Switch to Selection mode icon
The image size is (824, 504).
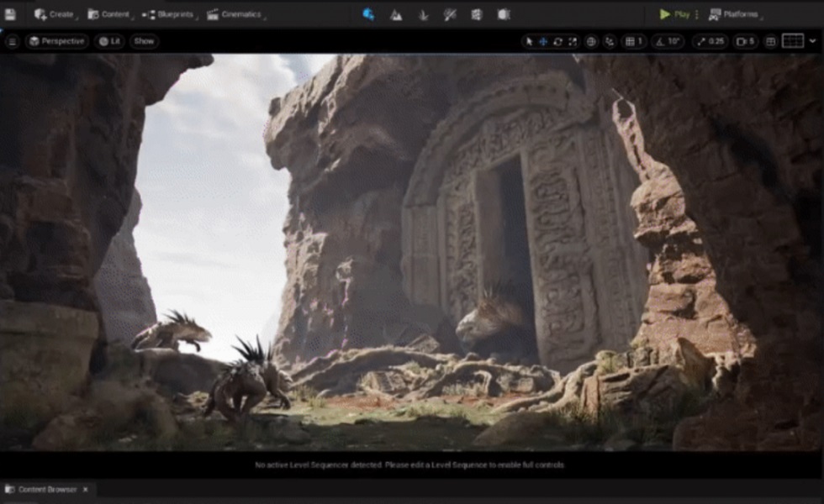(368, 14)
